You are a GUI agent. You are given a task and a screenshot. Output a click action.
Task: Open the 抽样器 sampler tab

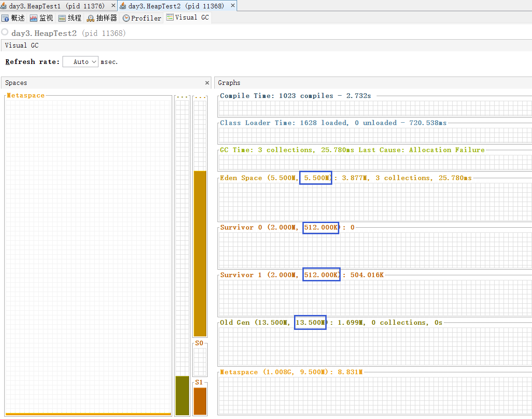pyautogui.click(x=102, y=18)
